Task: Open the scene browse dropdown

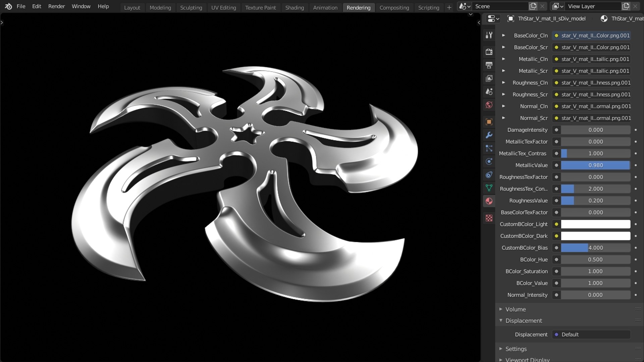Action: point(465,6)
